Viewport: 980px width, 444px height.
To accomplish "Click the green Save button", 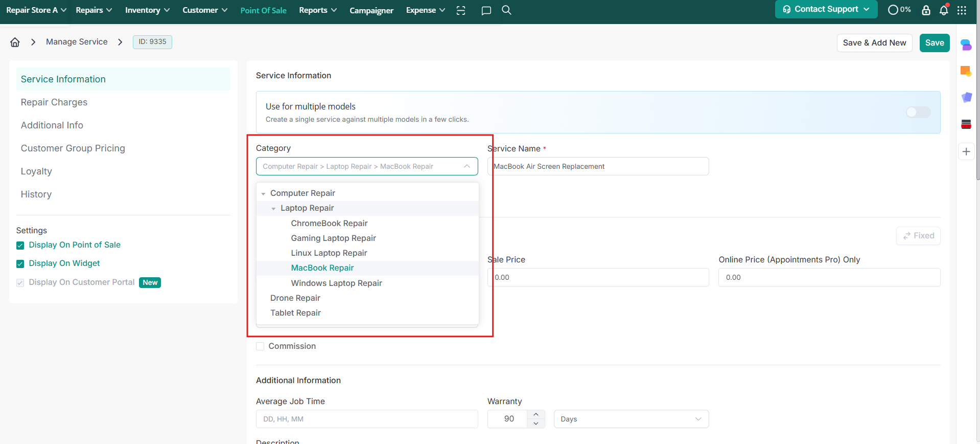I will point(935,43).
